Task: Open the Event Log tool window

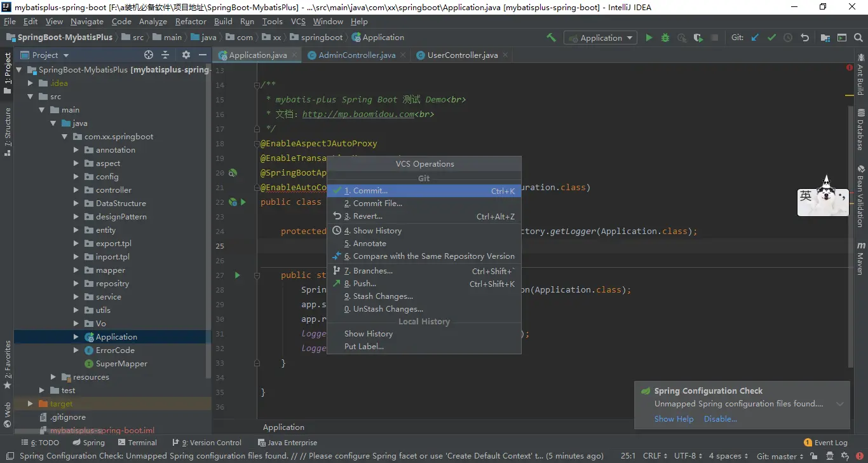Action: (x=825, y=443)
